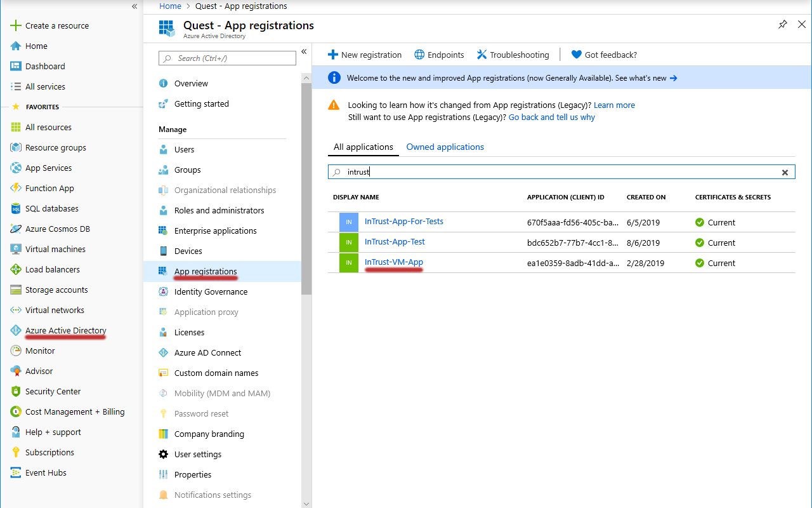Click the Create a resource plus icon
This screenshot has height=508, width=812.
[16, 26]
